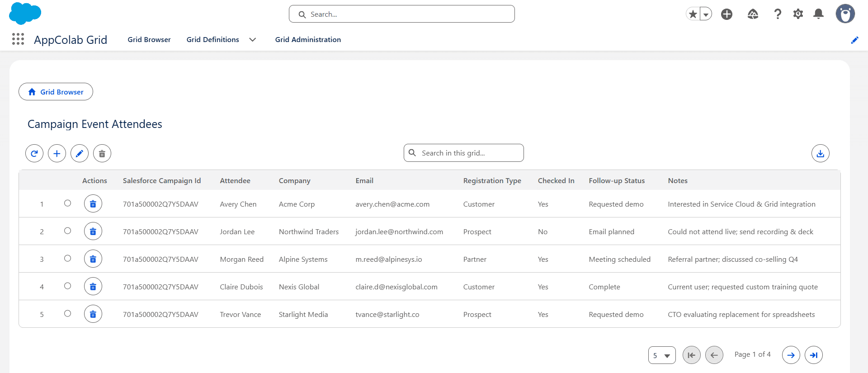
Task: Open the Grid Administration tab
Action: (308, 40)
